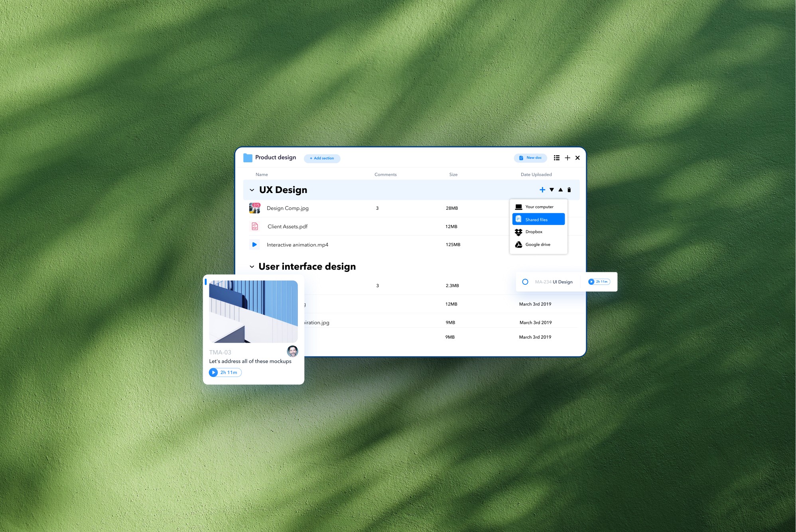The height and width of the screenshot is (532, 796).
Task: Choose Your computer from upload menu
Action: [x=538, y=207]
